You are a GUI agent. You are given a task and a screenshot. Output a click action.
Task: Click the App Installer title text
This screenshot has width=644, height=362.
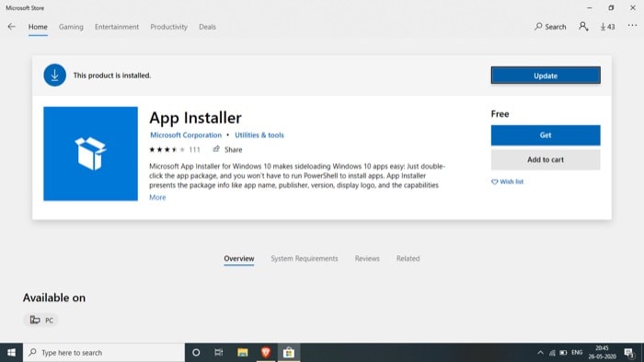pyautogui.click(x=195, y=118)
